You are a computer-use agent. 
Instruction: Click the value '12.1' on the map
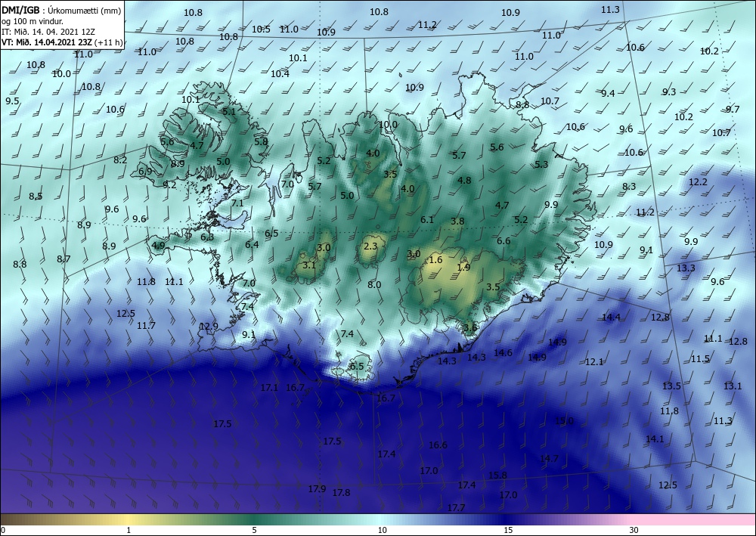point(594,362)
